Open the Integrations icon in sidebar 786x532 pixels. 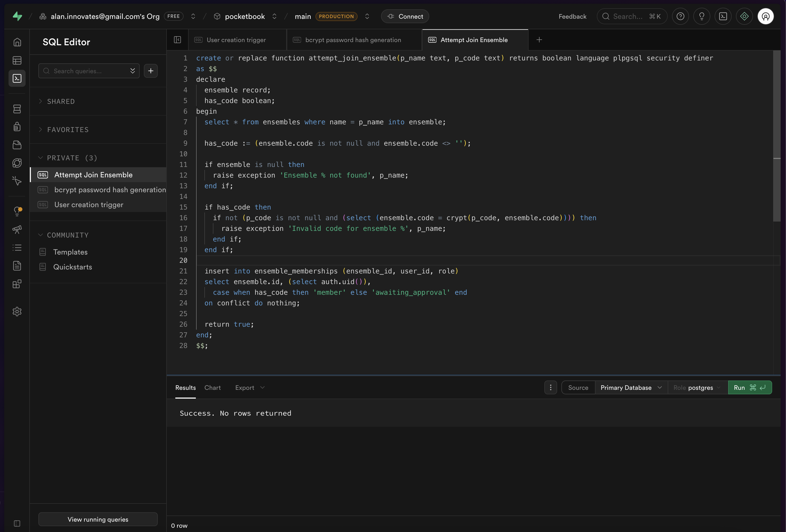click(17, 284)
